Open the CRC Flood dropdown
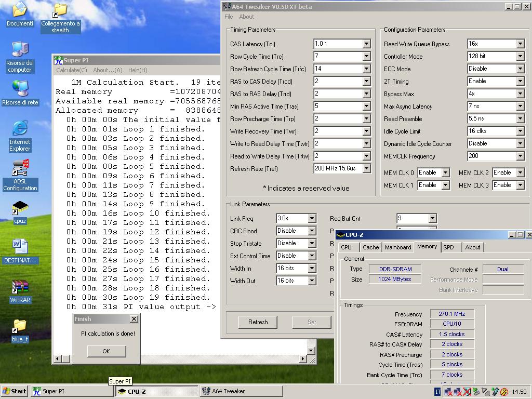 click(x=312, y=231)
